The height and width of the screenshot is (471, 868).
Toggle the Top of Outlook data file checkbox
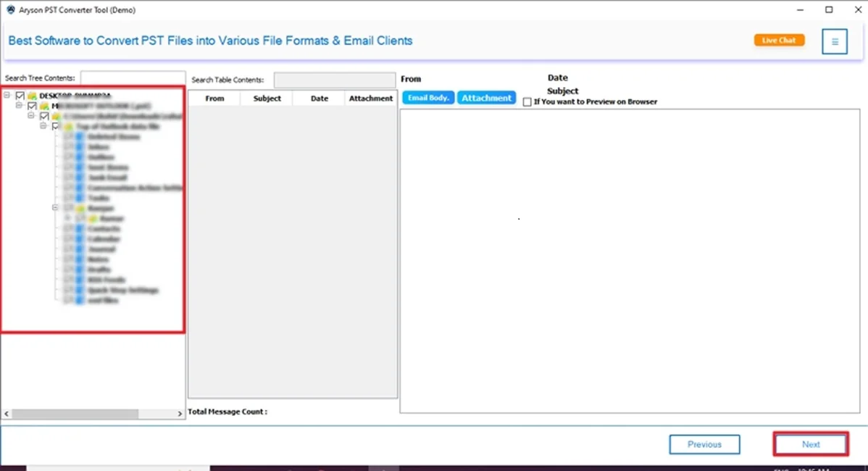point(56,127)
